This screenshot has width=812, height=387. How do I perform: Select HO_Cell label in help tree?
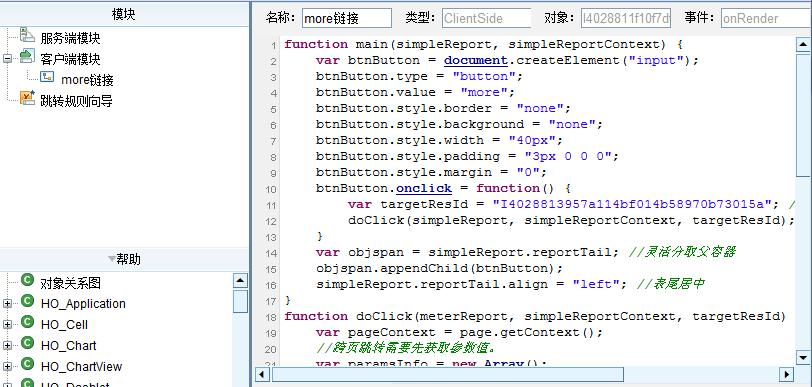coord(64,325)
